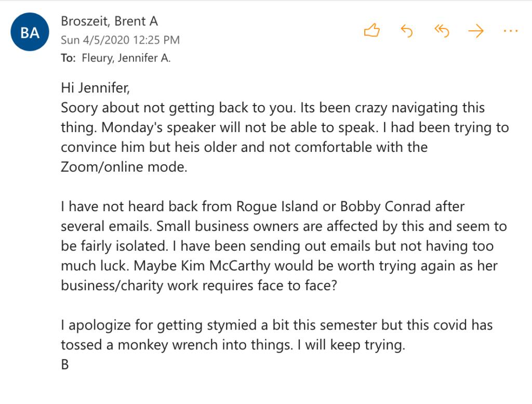Screen dimensions: 532x404
Task: Click the Reply all double-arrow icon
Action: click(x=441, y=31)
